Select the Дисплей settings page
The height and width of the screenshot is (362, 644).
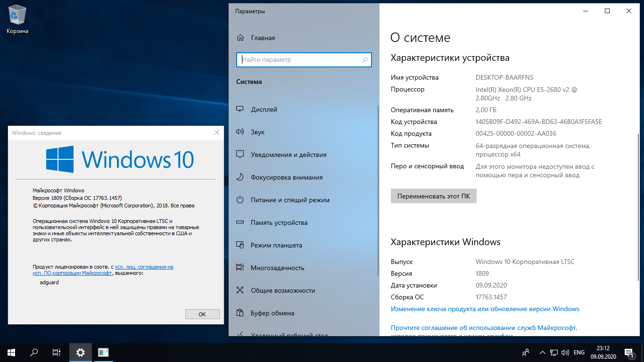[304, 109]
